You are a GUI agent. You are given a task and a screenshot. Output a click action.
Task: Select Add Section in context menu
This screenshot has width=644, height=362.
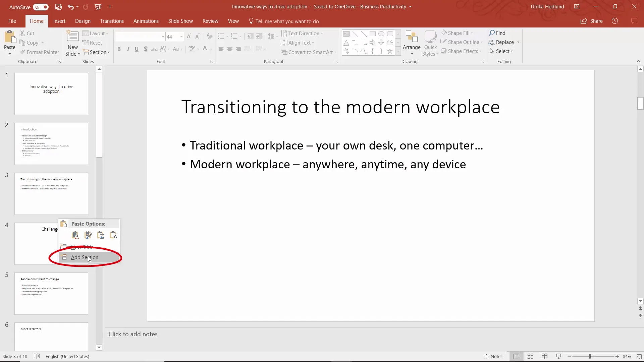coord(89,257)
